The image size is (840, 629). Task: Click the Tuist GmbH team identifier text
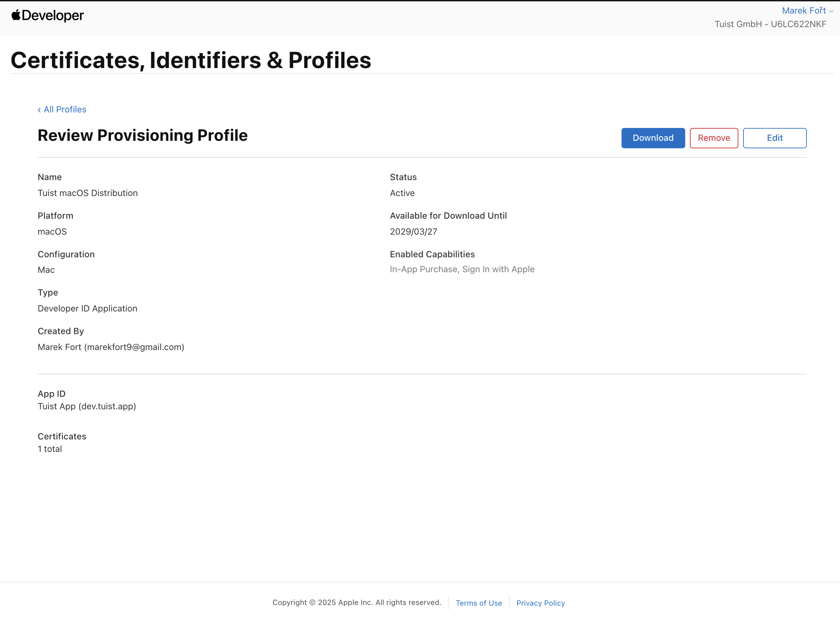(771, 24)
